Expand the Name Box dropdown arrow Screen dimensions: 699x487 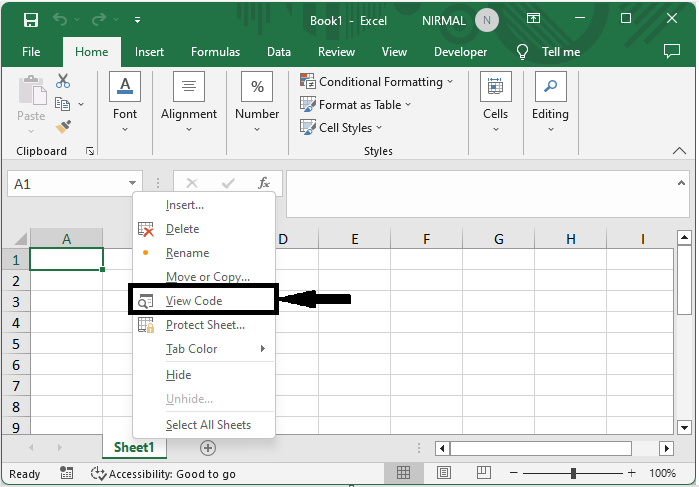pos(132,183)
